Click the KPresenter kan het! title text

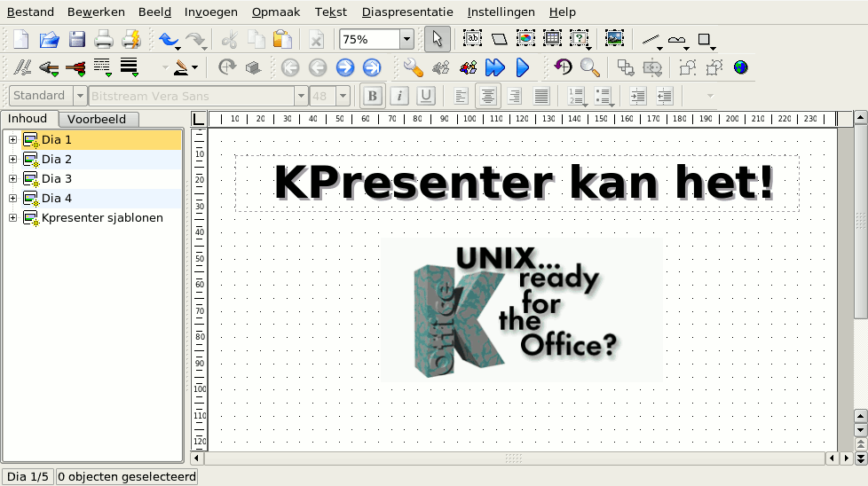pos(523,184)
